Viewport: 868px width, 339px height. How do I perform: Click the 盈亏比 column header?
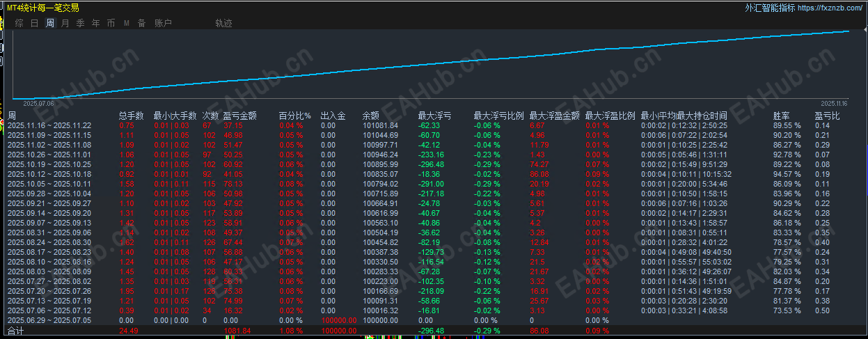pos(828,116)
